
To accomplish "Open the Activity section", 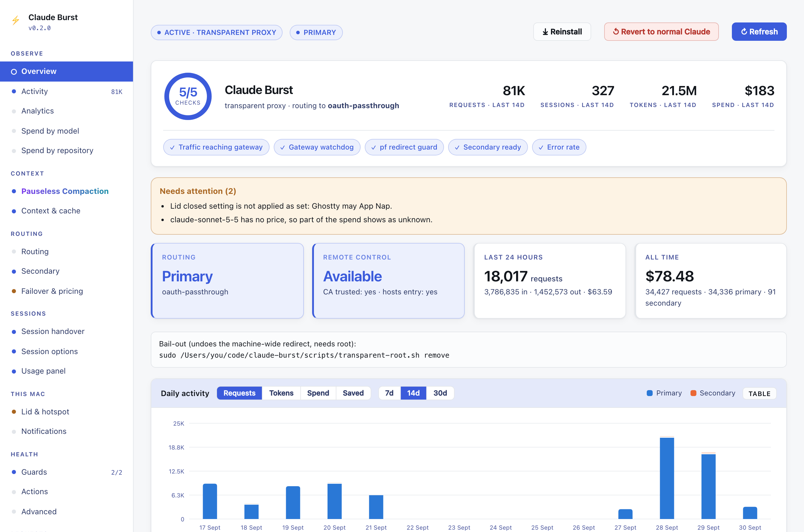I will 67,91.
